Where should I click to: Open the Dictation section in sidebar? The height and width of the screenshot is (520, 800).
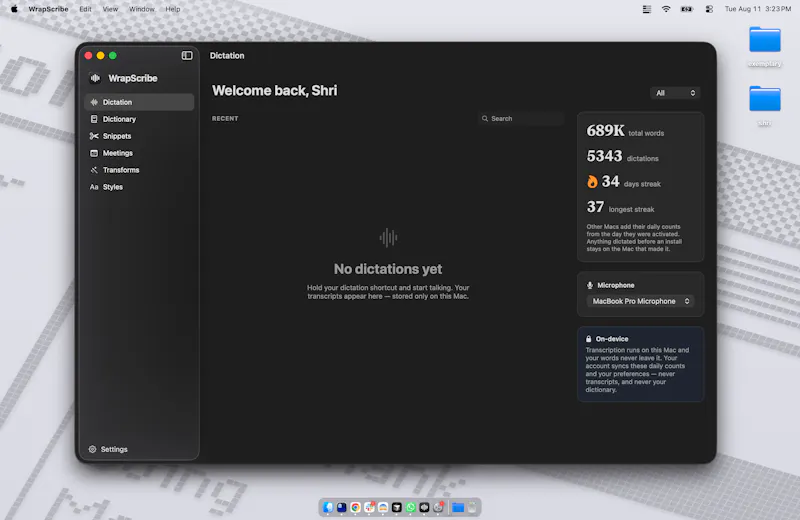tap(139, 102)
